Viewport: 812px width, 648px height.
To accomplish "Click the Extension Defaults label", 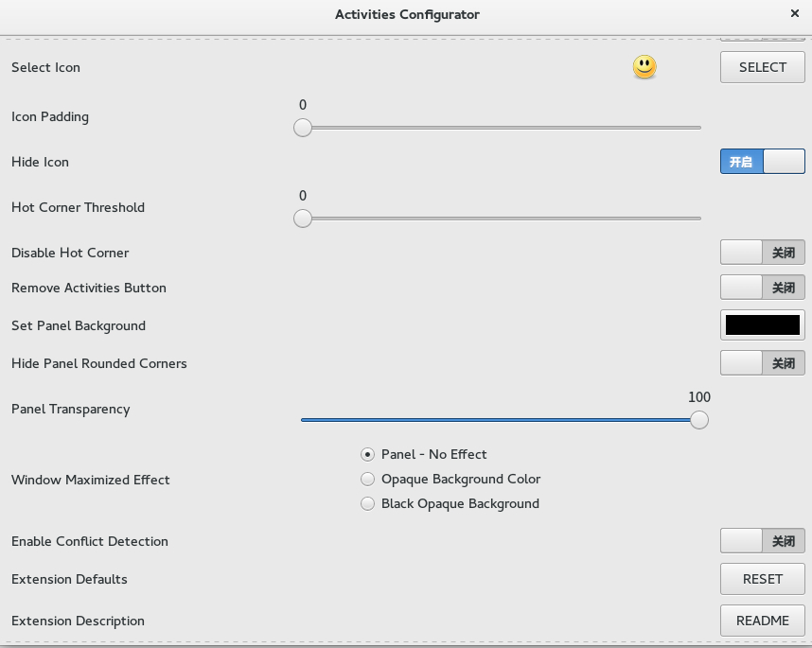I will click(x=69, y=579).
